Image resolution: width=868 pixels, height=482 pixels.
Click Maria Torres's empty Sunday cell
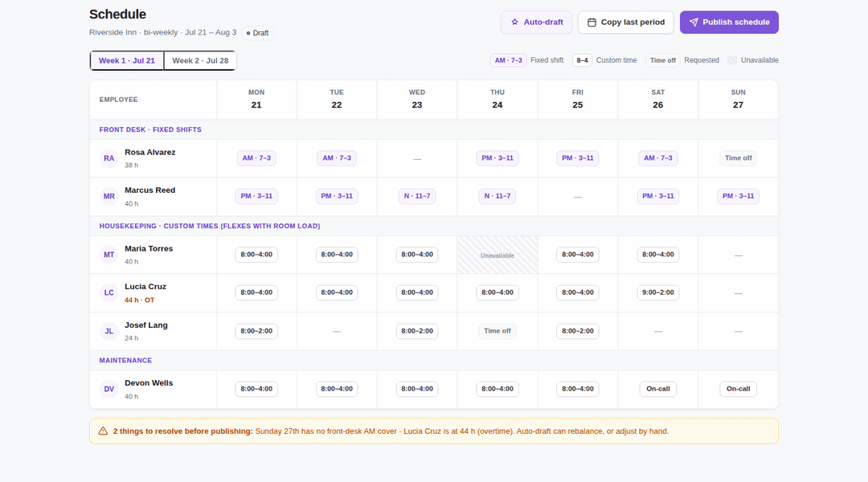click(x=739, y=255)
